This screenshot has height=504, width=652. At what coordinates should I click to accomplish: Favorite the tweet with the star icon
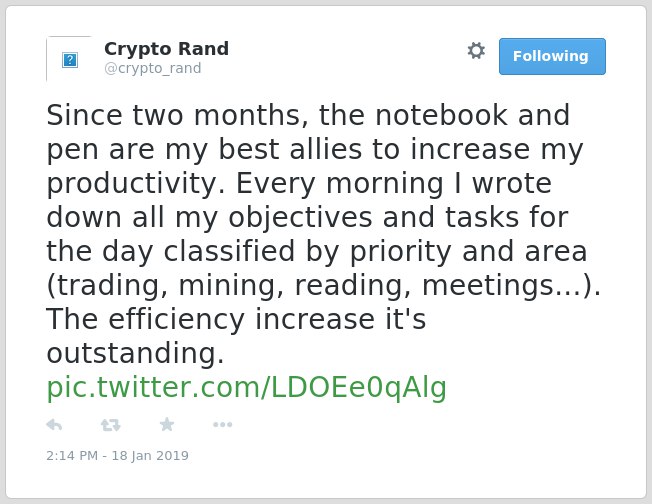[167, 424]
